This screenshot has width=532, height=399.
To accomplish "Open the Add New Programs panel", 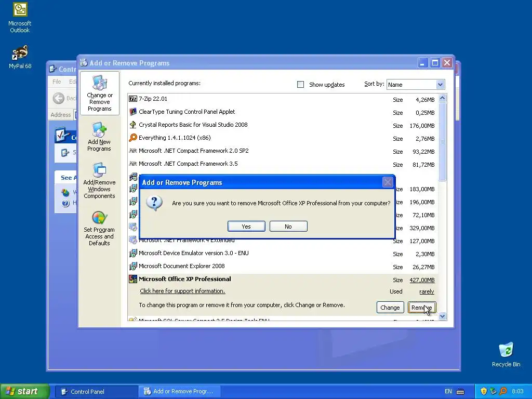I will point(99,137).
